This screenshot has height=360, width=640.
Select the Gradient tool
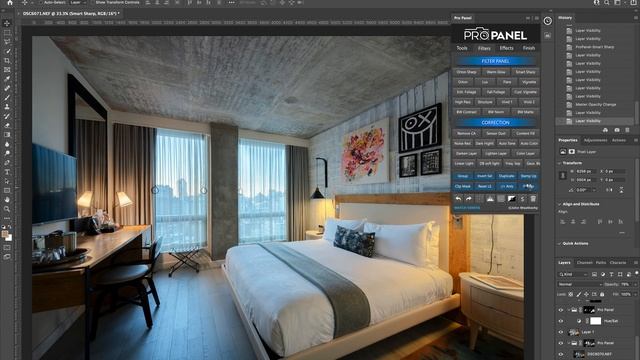(x=7, y=135)
